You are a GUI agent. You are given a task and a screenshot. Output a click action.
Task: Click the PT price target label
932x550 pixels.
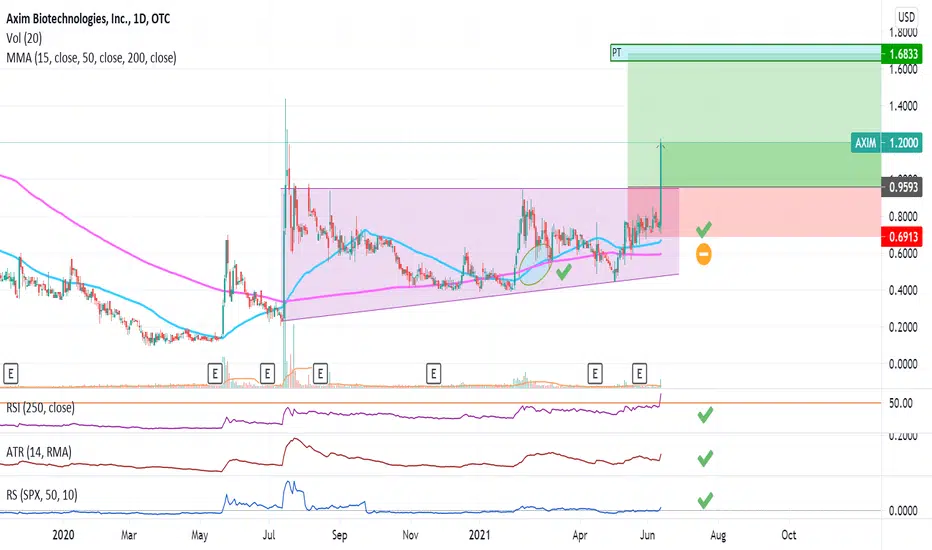click(616, 53)
